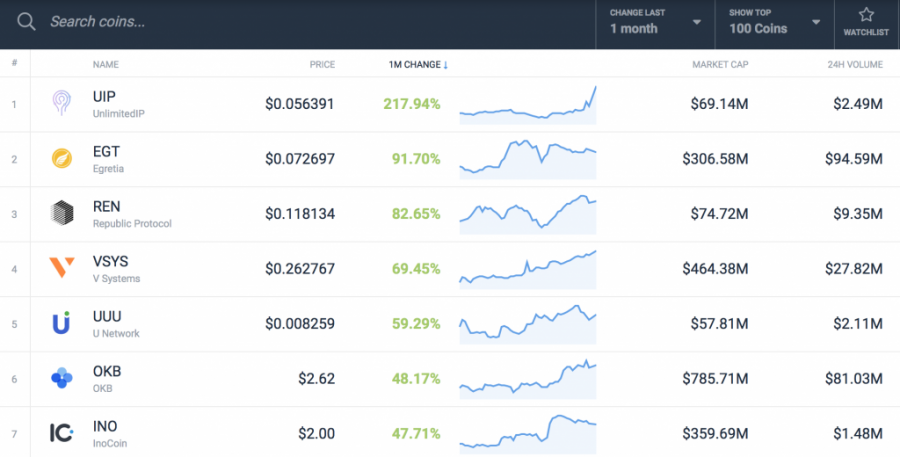Click the EGT sparkline chart

tap(528, 159)
